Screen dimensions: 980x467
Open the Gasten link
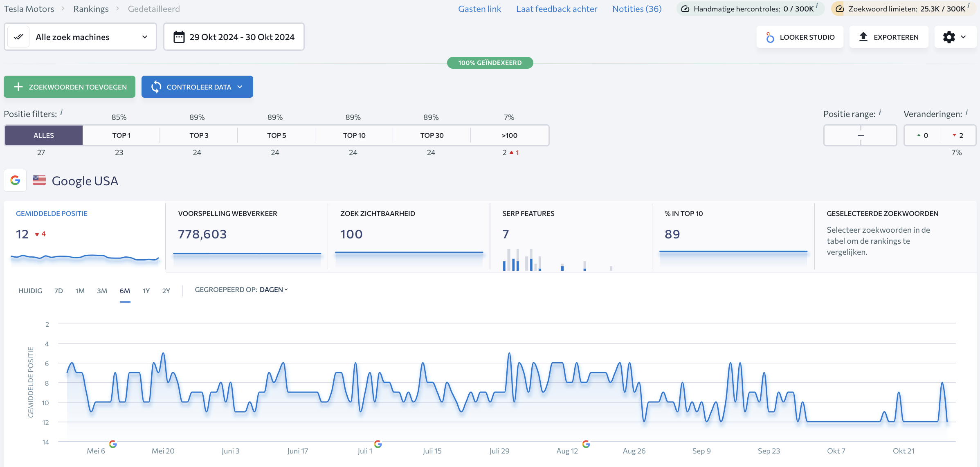[x=479, y=9]
